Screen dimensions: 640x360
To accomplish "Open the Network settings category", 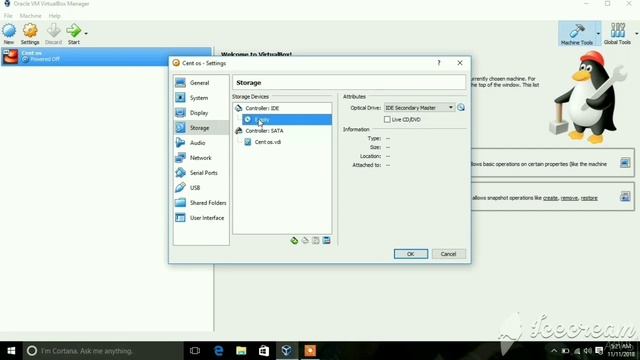I will (x=201, y=158).
